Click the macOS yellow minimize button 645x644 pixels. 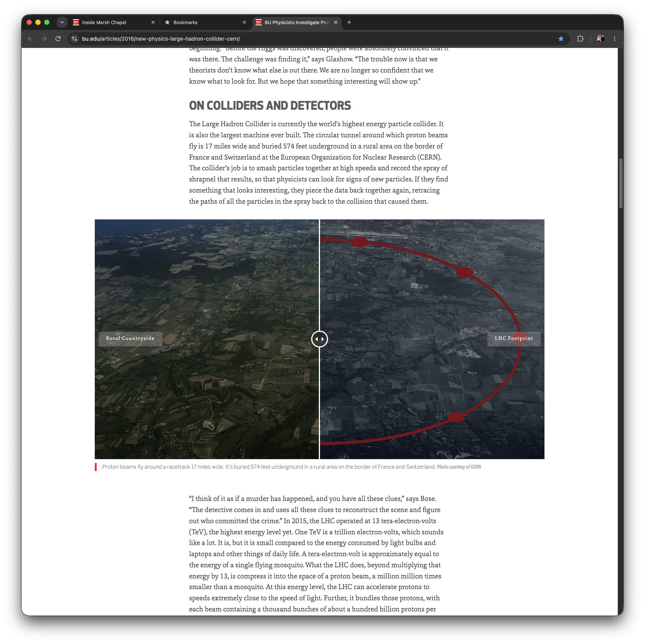(38, 22)
